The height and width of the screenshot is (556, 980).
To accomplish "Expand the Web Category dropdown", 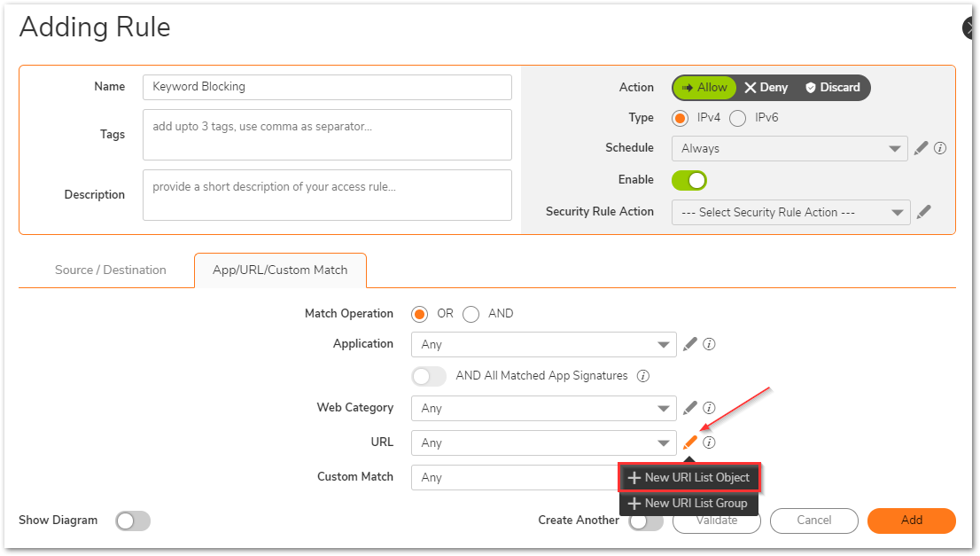I will 543,409.
